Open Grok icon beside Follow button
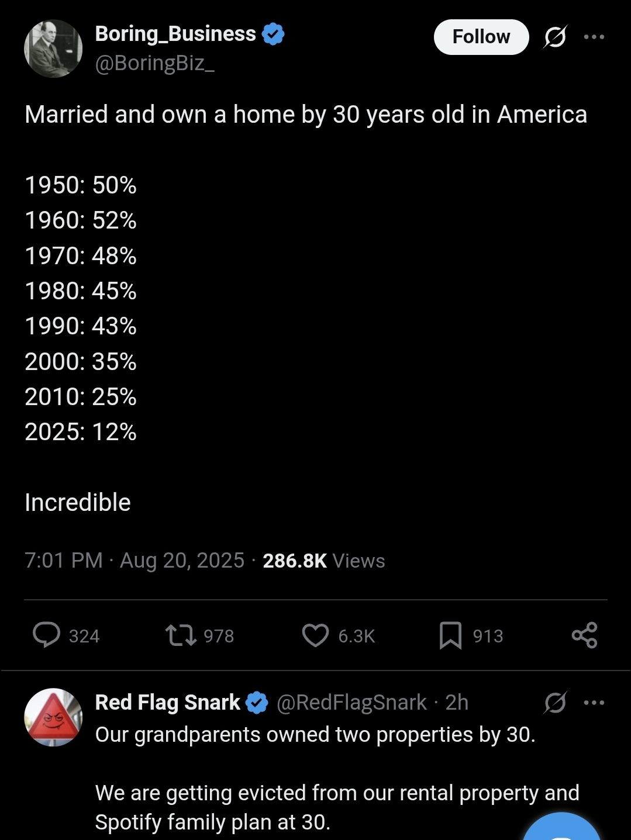The height and width of the screenshot is (840, 631). 554,37
